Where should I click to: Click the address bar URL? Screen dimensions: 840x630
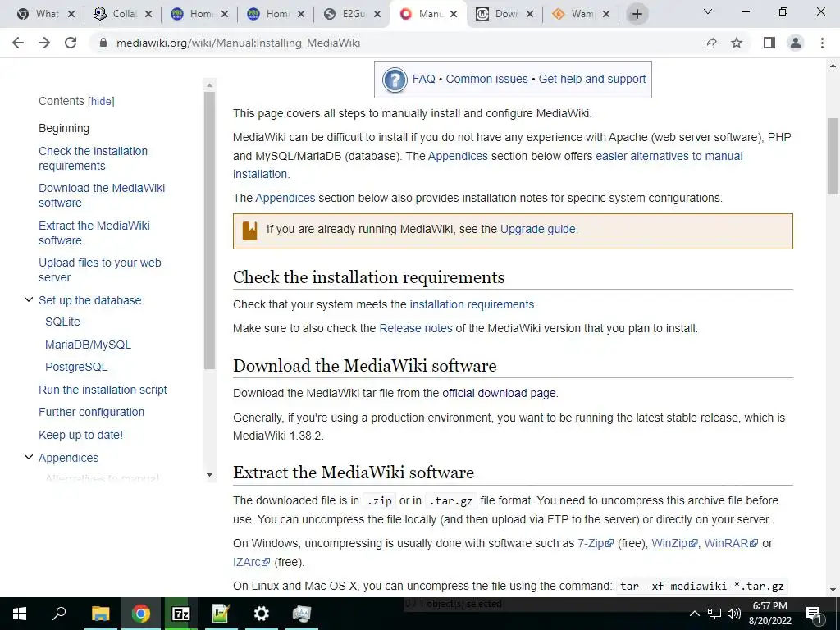239,43
